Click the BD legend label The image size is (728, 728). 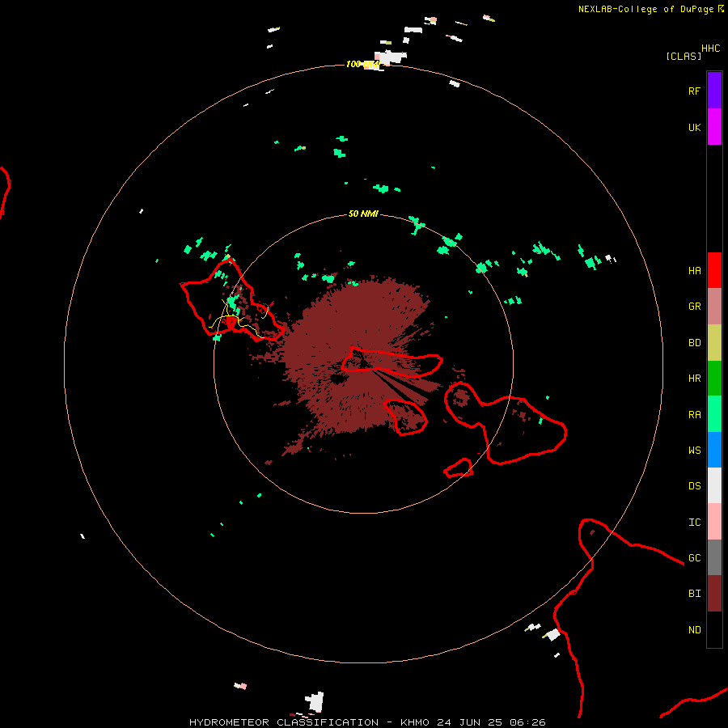(694, 343)
